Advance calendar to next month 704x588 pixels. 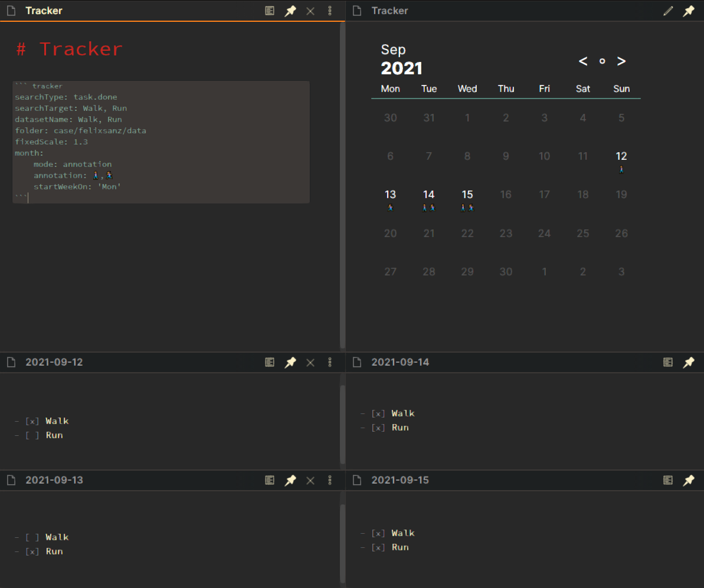pyautogui.click(x=621, y=61)
